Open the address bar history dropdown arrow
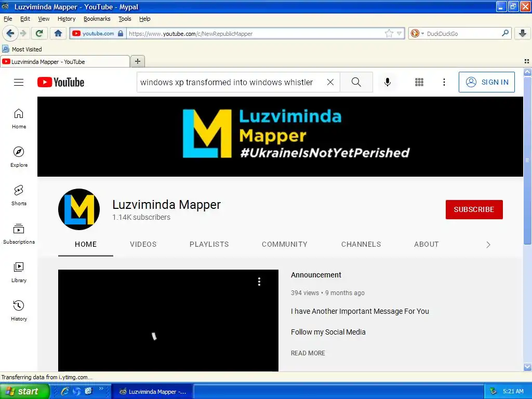 (400, 33)
